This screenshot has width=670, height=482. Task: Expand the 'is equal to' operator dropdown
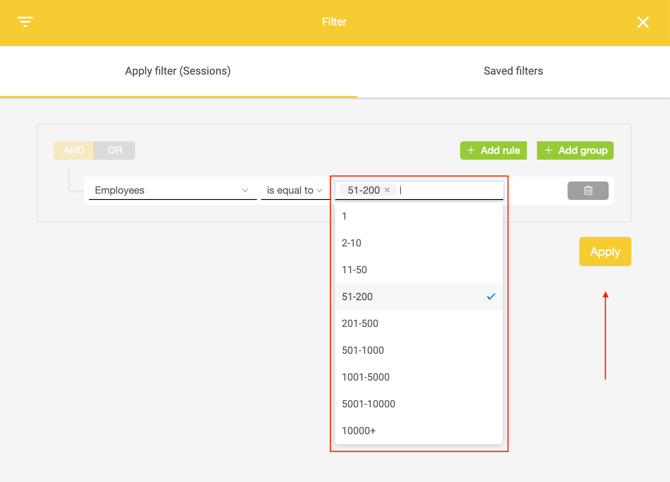click(294, 190)
